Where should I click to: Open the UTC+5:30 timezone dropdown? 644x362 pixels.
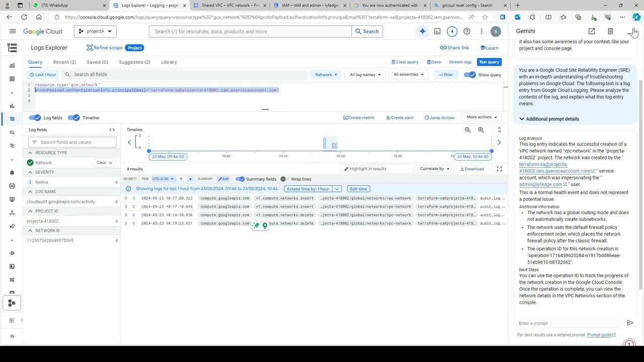163,179
